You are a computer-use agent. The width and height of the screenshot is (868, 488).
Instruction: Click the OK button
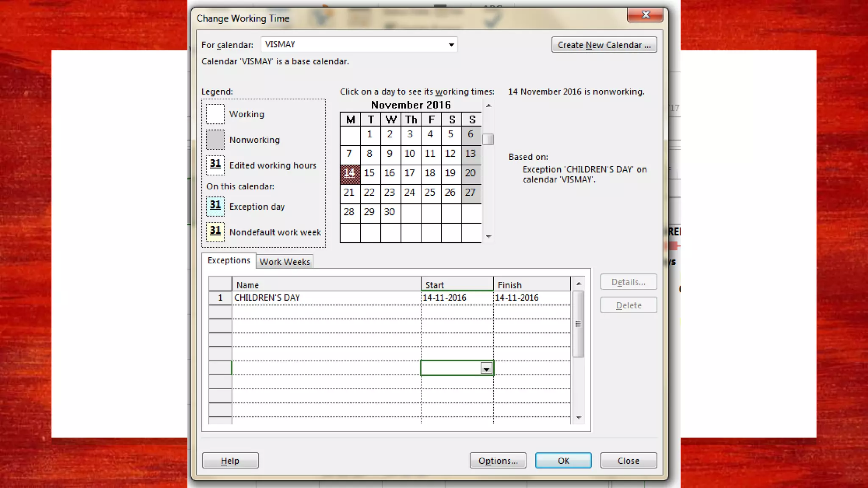point(563,460)
